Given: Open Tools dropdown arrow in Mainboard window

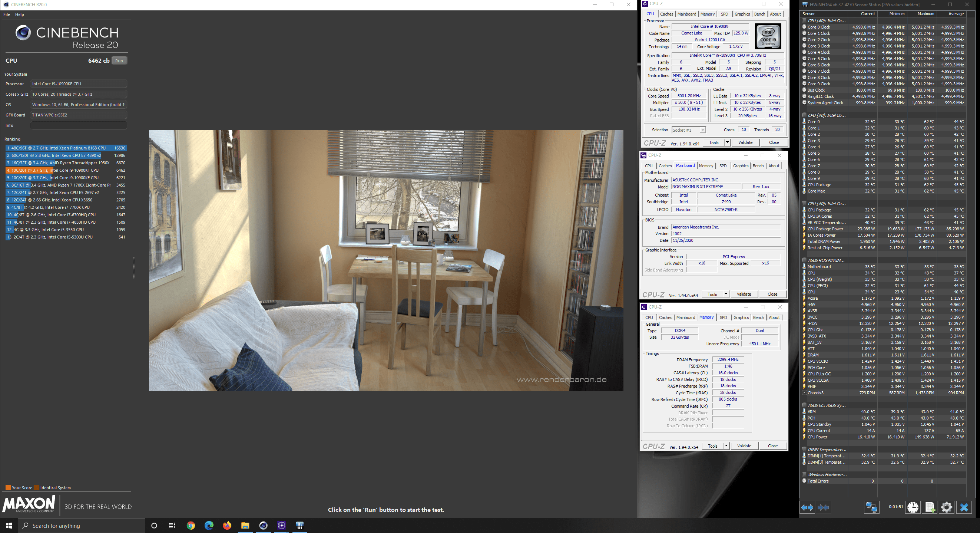Looking at the screenshot, I should click(725, 294).
